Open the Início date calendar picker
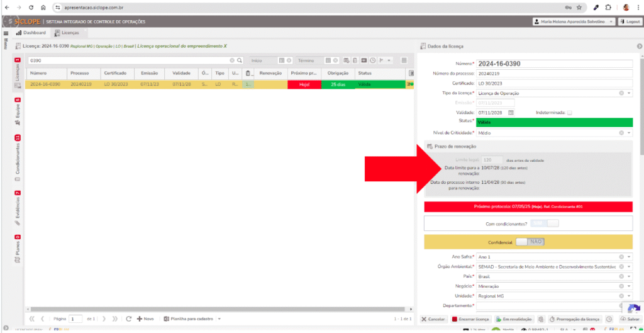 (x=282, y=60)
